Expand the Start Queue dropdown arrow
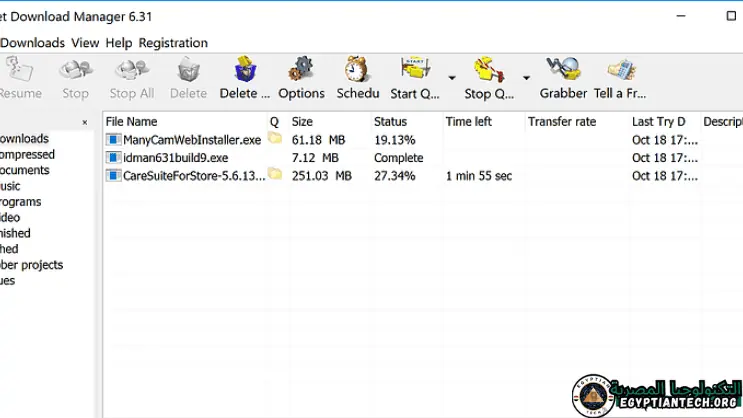The width and height of the screenshot is (743, 418). (x=452, y=78)
